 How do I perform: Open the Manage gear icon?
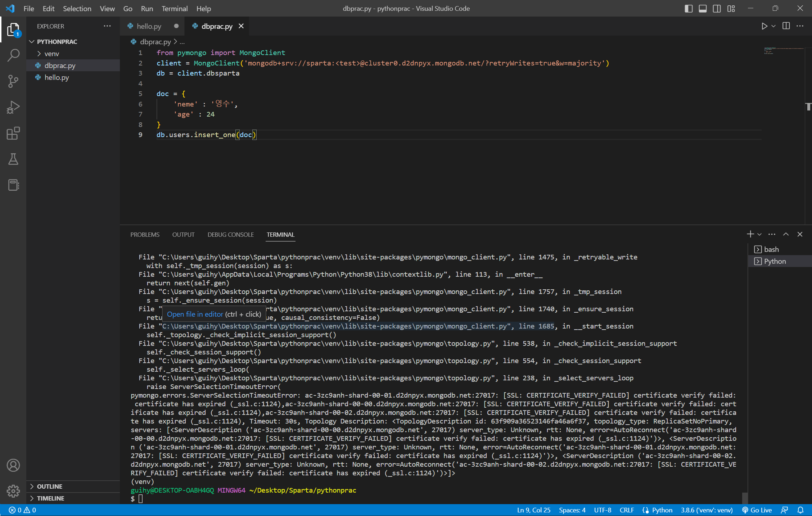(13, 491)
